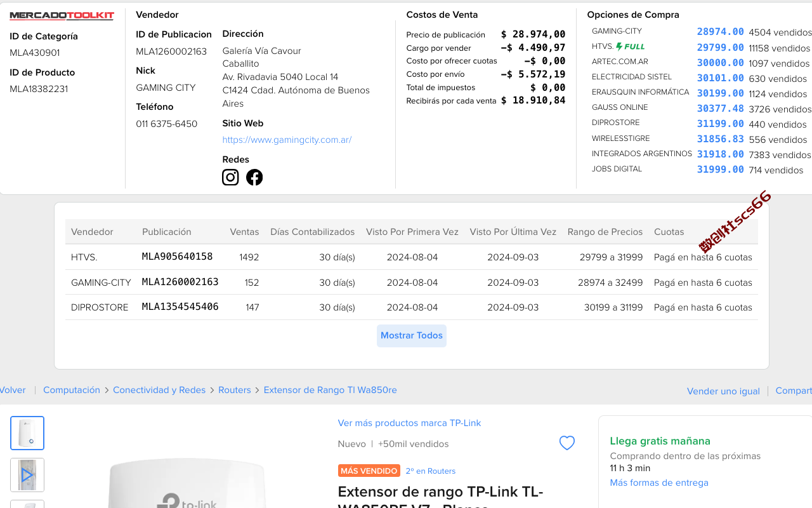Click the Visto Por Última Vez header
The width and height of the screenshot is (812, 508).
coord(513,232)
